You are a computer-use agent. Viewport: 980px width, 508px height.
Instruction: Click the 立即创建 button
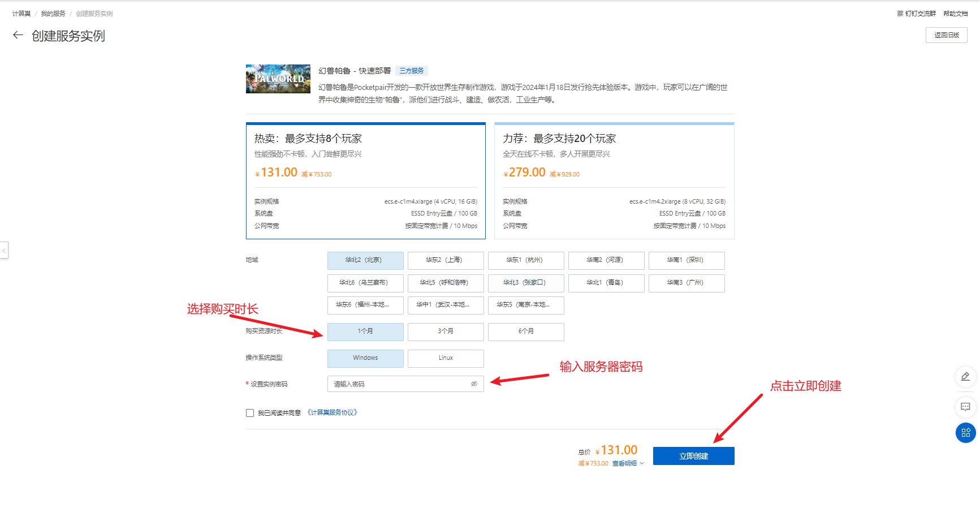click(x=694, y=456)
